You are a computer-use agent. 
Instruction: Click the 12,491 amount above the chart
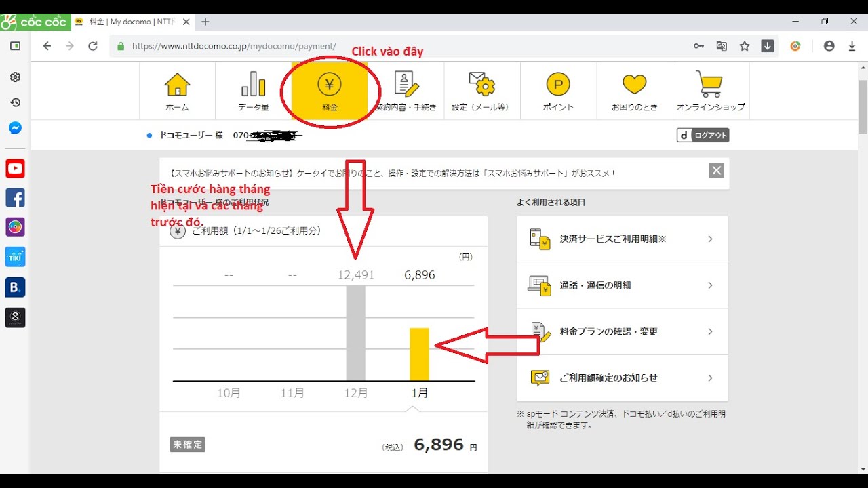pos(356,274)
